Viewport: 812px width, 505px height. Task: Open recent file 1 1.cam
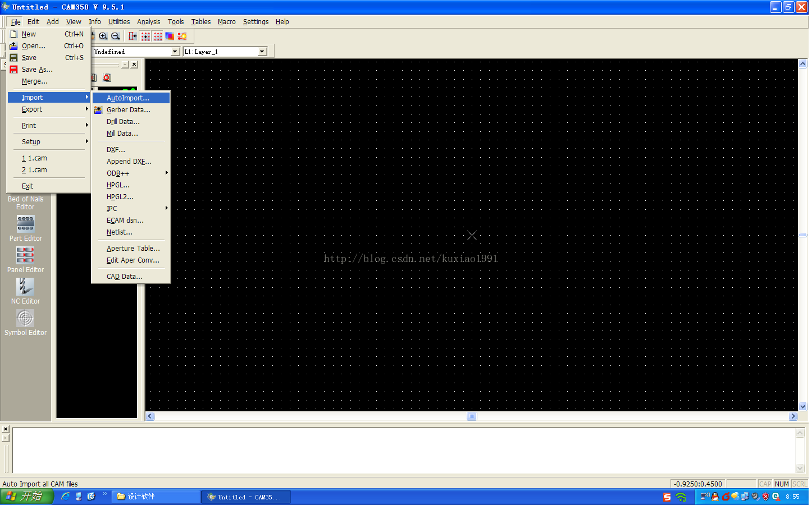pos(49,158)
